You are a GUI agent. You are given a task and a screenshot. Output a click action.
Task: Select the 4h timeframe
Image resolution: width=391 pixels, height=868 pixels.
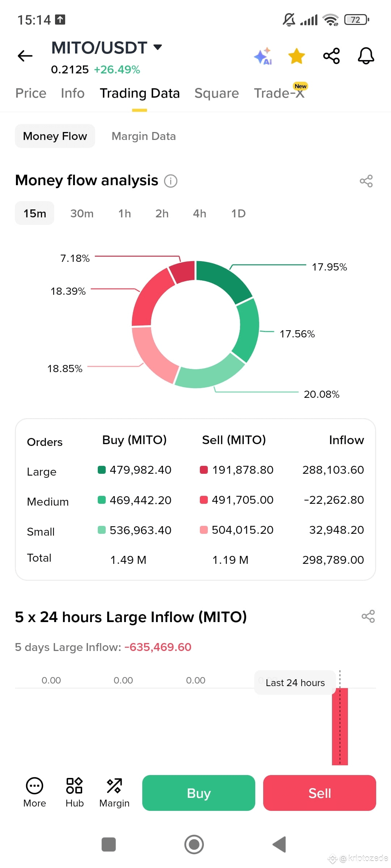pyautogui.click(x=199, y=213)
